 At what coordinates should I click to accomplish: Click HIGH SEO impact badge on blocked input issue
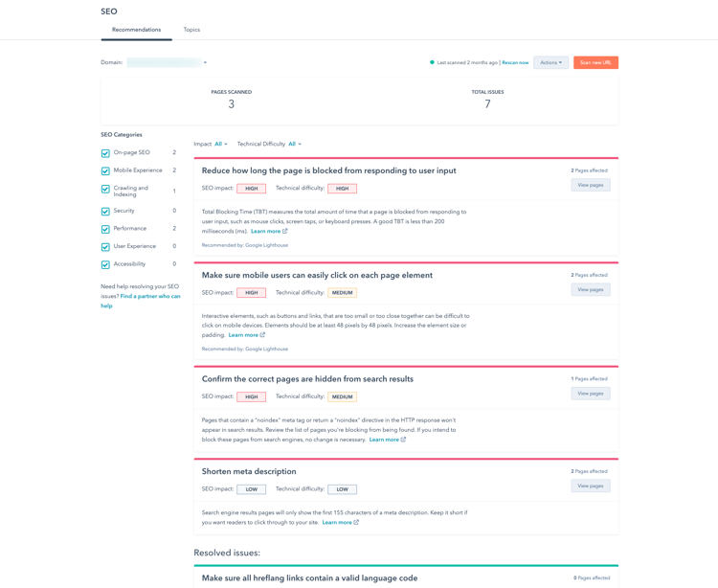tap(252, 189)
